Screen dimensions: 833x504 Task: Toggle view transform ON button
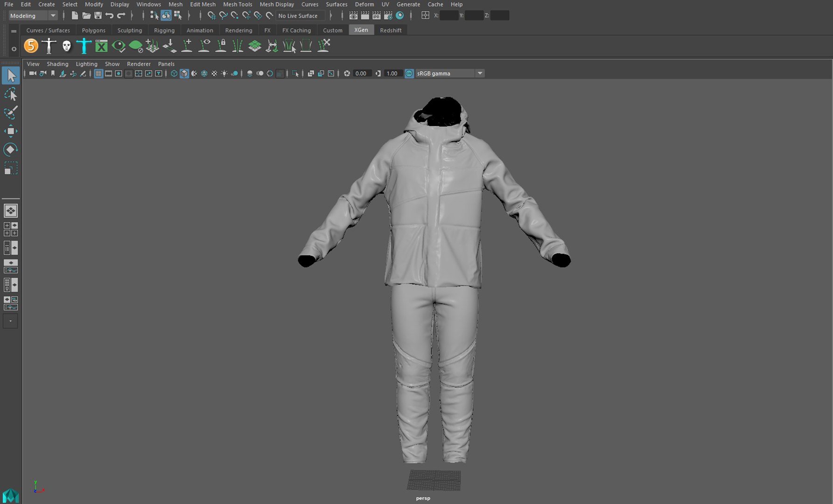pos(409,73)
